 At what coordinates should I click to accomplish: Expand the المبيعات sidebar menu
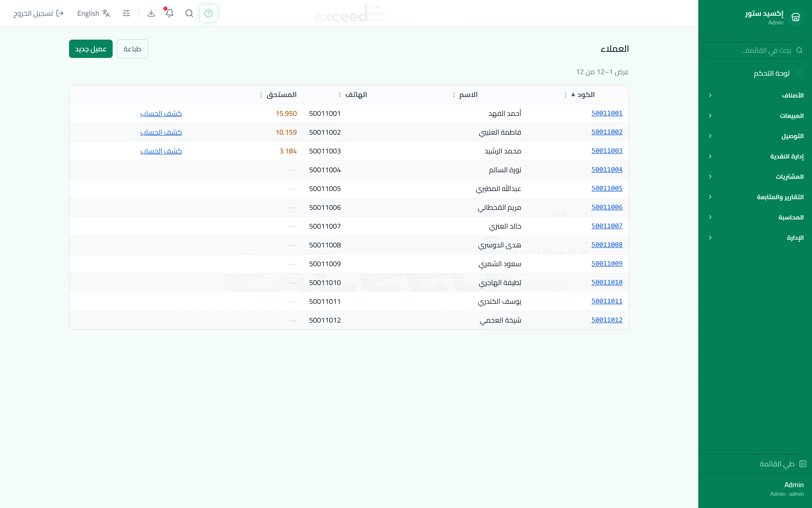[x=755, y=116]
